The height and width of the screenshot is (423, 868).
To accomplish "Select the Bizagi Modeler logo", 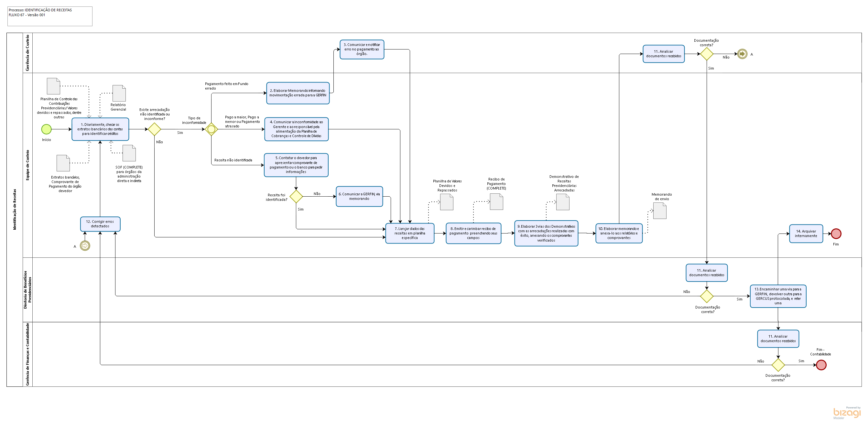I will (847, 413).
